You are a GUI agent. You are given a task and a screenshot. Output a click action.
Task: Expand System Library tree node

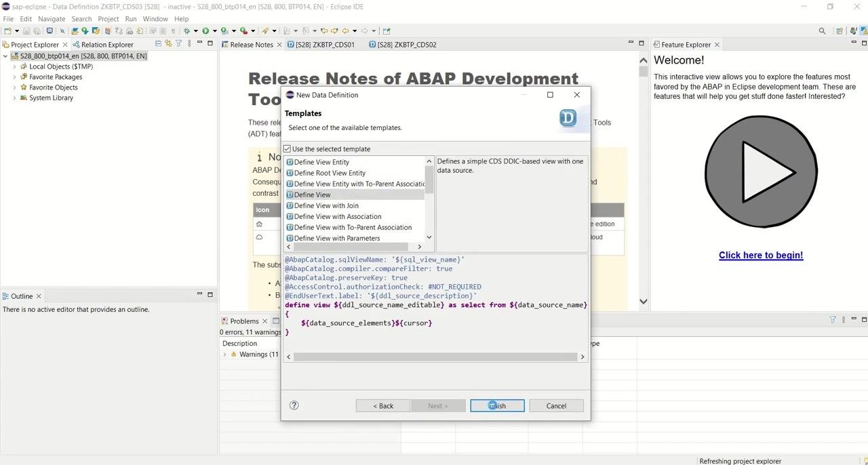[x=15, y=98]
